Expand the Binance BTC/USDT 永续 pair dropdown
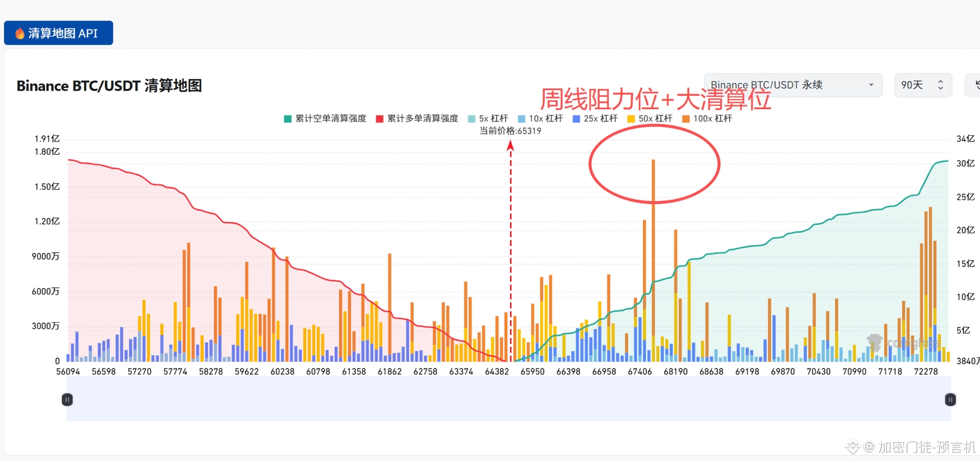The image size is (980, 461). coord(793,85)
